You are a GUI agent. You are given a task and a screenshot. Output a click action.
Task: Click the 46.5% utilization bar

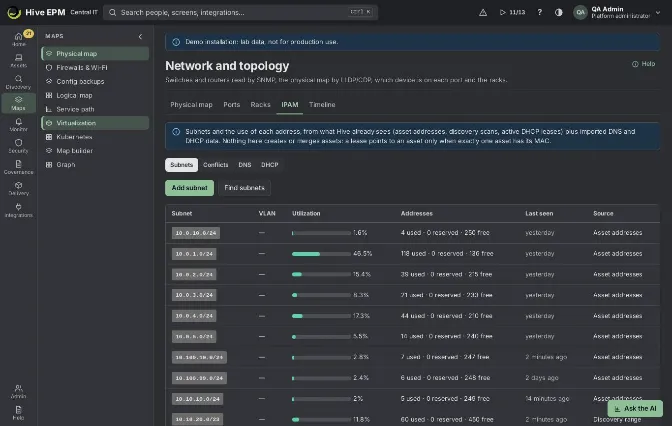(321, 254)
